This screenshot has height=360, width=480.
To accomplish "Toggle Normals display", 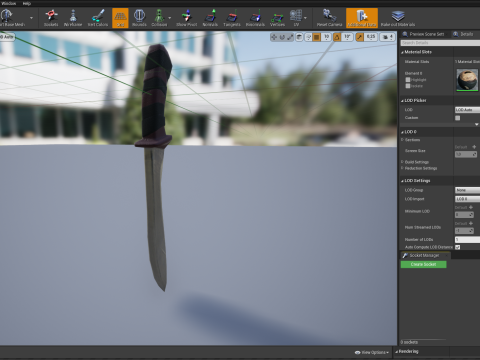I will [210, 18].
